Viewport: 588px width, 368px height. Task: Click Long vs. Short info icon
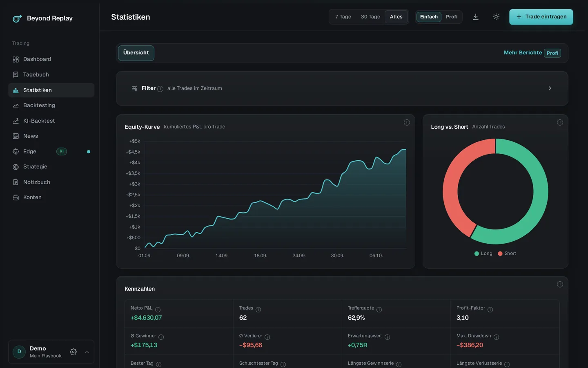point(560,122)
